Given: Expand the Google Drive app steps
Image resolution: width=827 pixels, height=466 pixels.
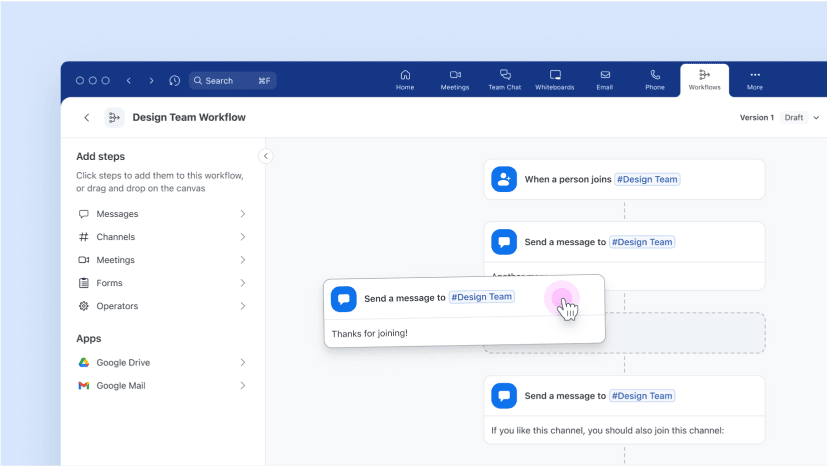Looking at the screenshot, I should pos(162,363).
